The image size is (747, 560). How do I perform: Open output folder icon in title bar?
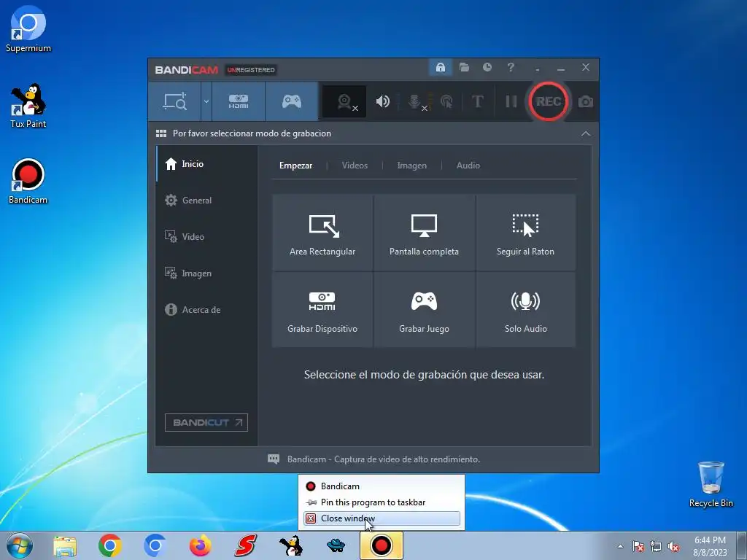(x=464, y=67)
